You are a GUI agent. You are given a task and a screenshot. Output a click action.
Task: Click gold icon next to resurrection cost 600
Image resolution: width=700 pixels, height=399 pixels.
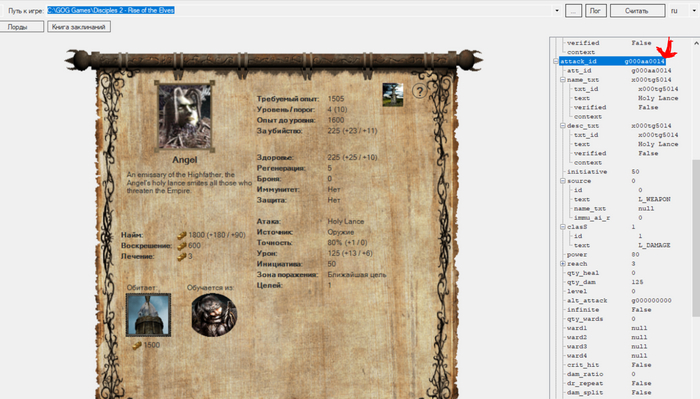tap(182, 245)
